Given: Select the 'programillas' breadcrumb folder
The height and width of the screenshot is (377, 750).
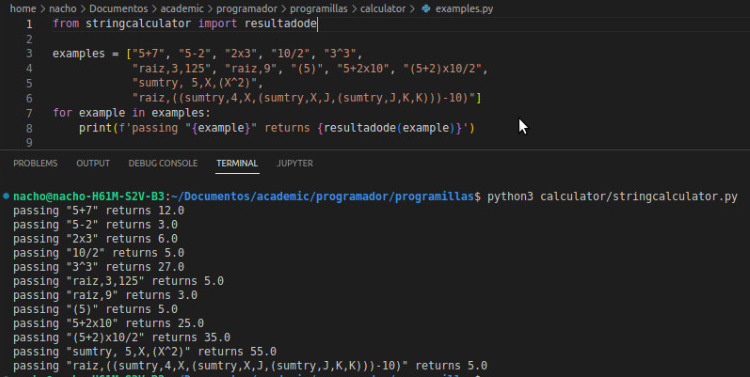Looking at the screenshot, I should (319, 8).
